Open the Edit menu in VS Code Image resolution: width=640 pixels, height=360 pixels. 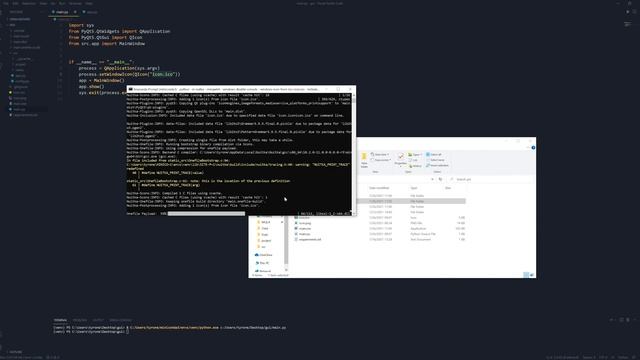[x=16, y=3]
